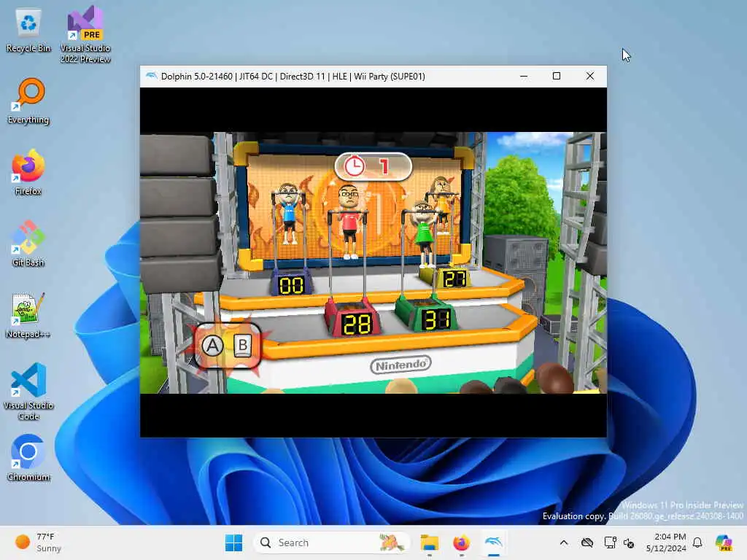
Task: Click the red-shirt Mii character
Action: [x=349, y=222]
